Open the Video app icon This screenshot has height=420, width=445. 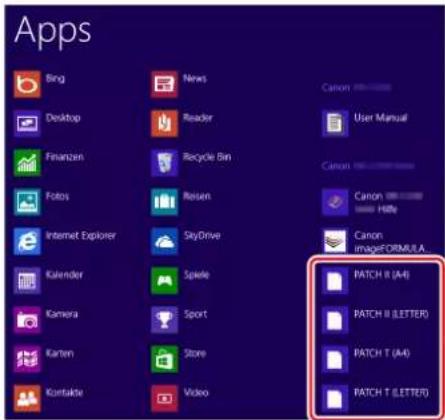[x=164, y=399]
